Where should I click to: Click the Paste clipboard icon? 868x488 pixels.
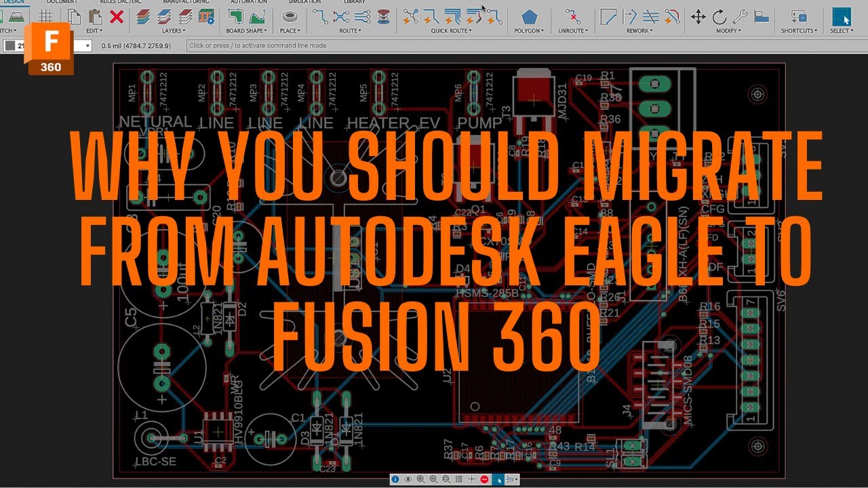click(96, 17)
